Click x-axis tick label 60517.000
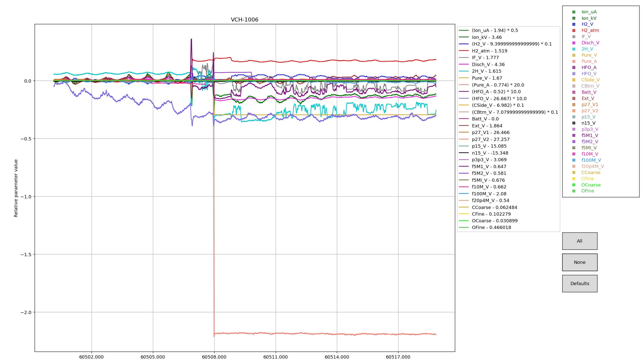This screenshot has width=644, height=361. [x=398, y=357]
